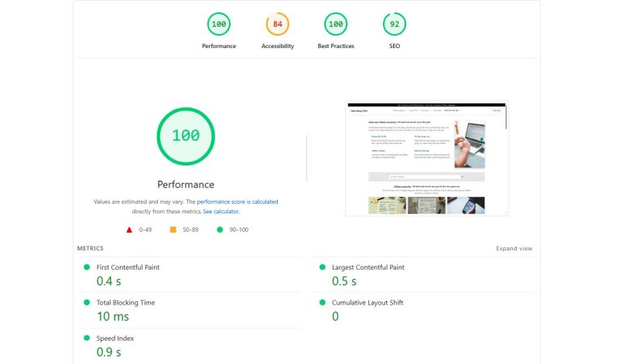
Task: Click the First Contentful Paint metric label
Action: (128, 267)
